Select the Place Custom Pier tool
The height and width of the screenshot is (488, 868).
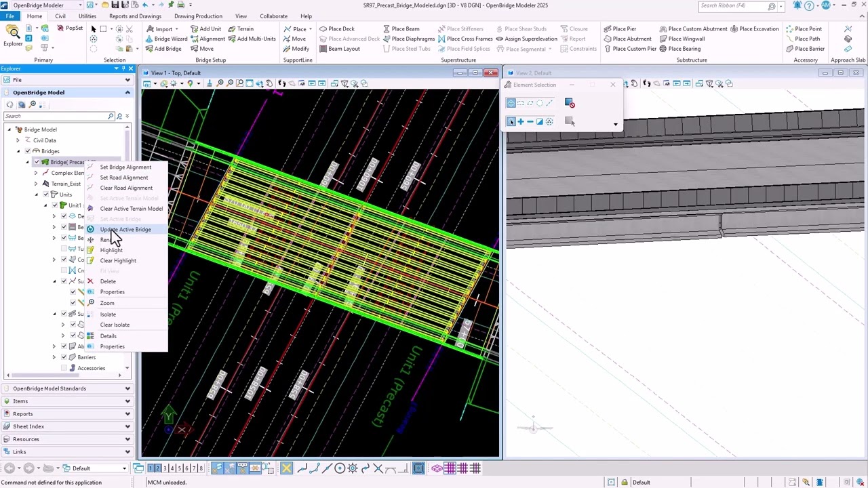(630, 49)
